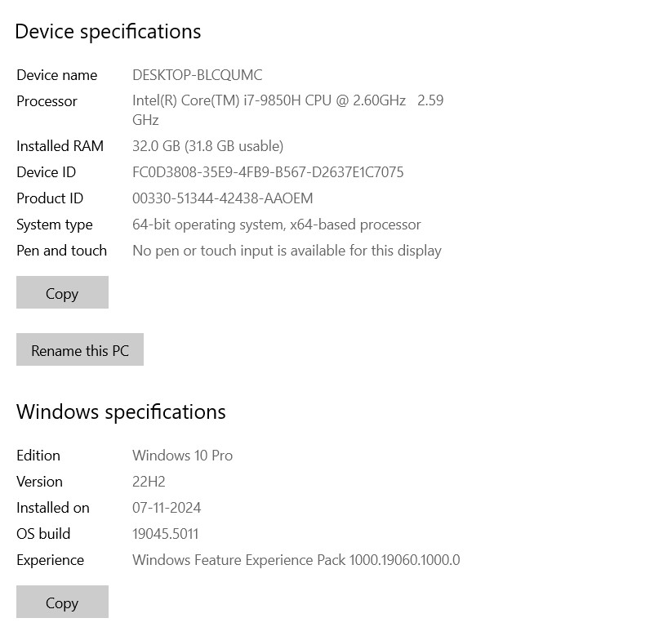
Task: Click Copy button under Device specifications
Action: click(x=62, y=293)
